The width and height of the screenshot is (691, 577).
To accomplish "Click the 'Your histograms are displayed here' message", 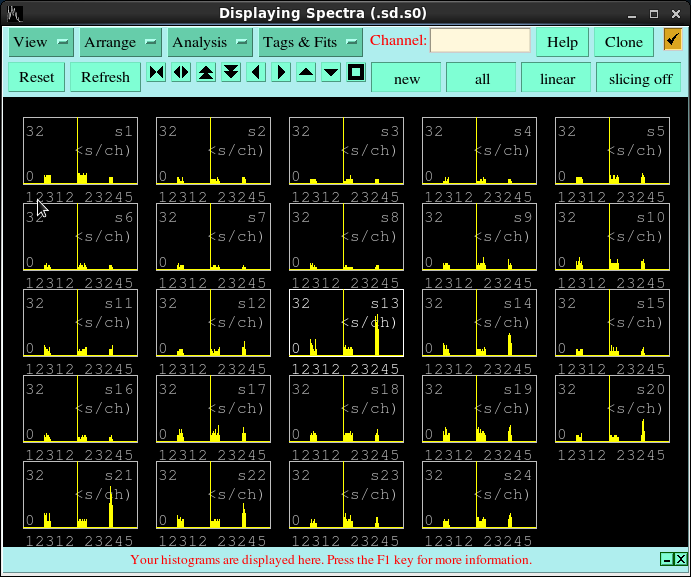I will pos(331,560).
